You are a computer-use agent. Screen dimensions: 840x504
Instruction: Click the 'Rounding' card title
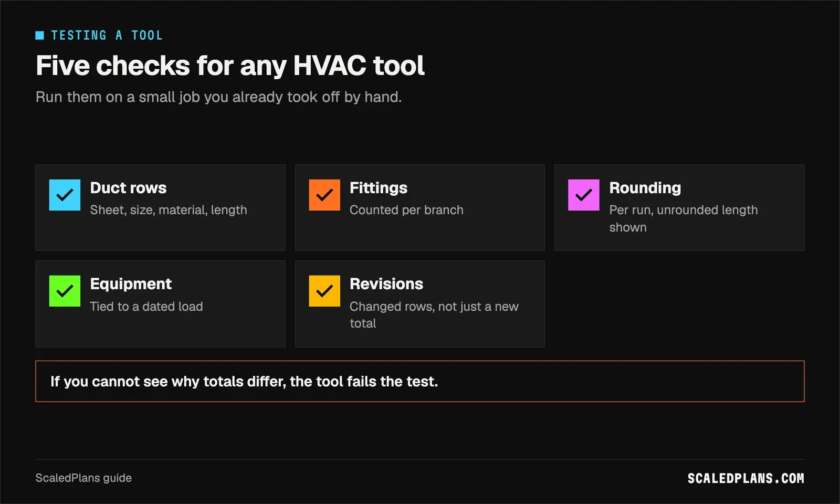tap(645, 188)
